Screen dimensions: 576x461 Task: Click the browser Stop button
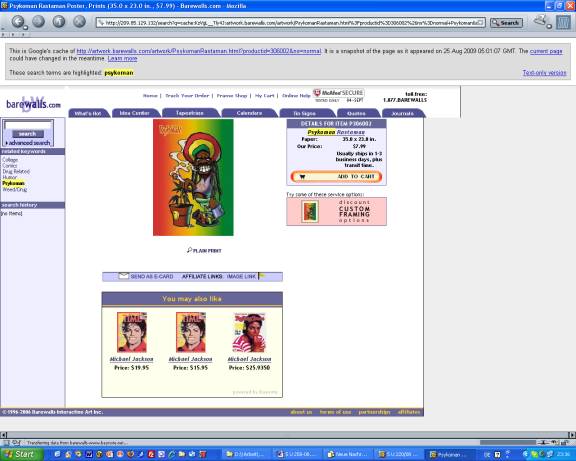[x=79, y=22]
